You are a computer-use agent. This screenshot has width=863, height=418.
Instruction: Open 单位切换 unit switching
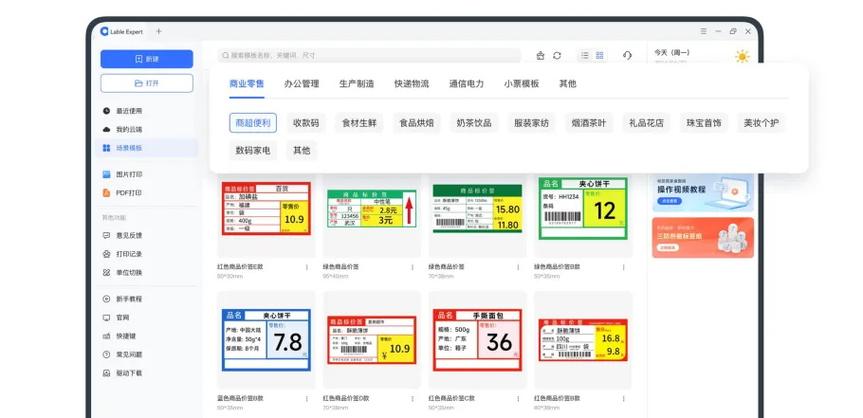coord(122,273)
